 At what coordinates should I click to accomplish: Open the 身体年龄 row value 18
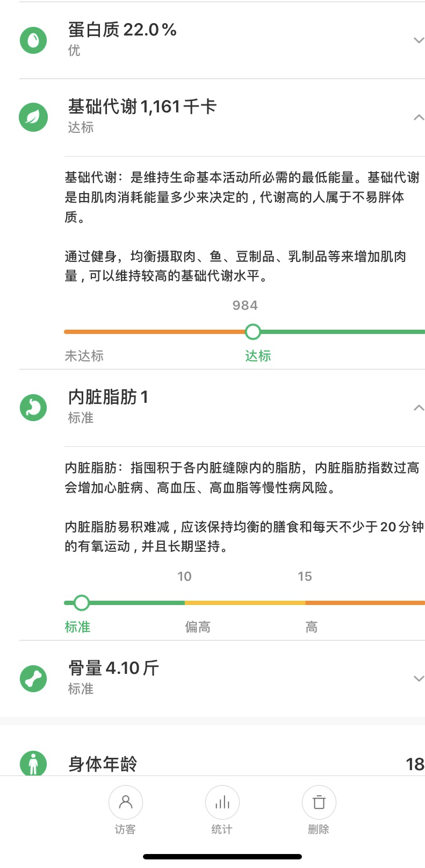coord(415,764)
